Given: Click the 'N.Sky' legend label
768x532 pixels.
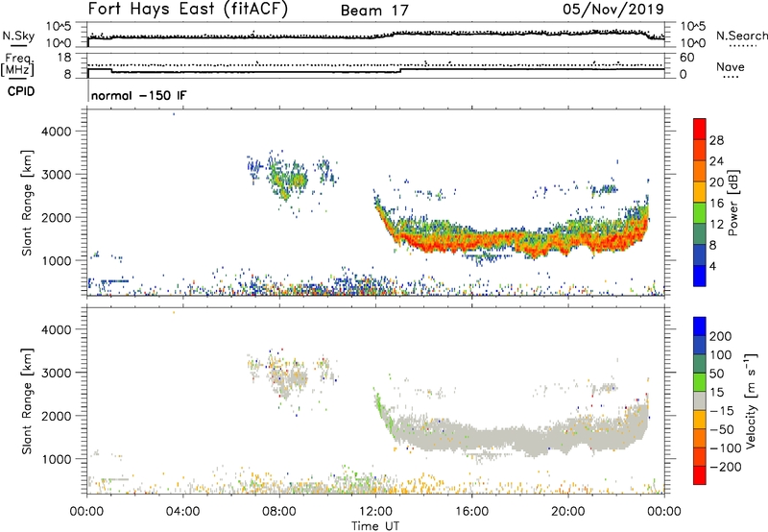Looking at the screenshot, I should (x=18, y=36).
